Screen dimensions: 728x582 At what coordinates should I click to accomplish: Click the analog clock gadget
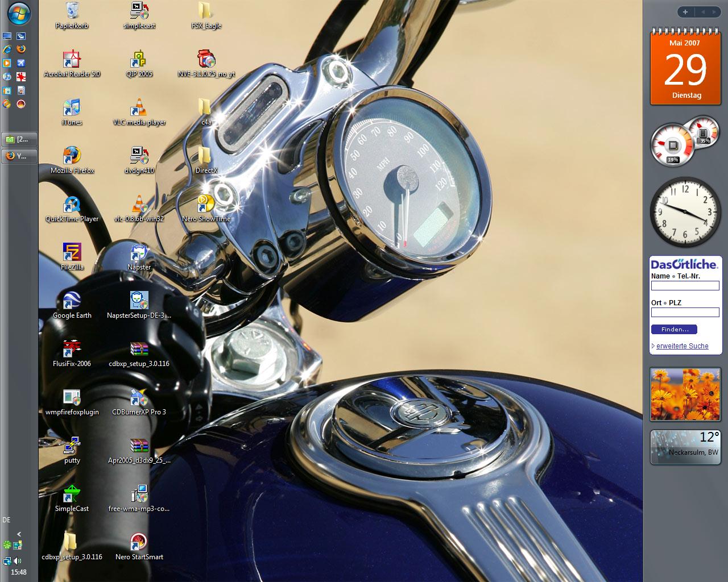(x=685, y=212)
